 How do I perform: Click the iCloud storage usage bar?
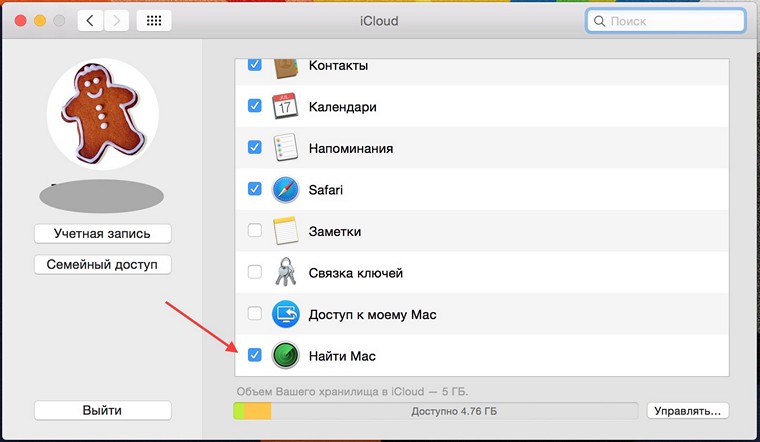click(x=435, y=411)
